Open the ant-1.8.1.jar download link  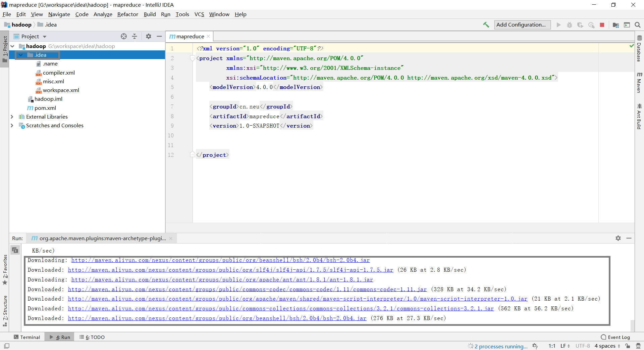coord(222,279)
